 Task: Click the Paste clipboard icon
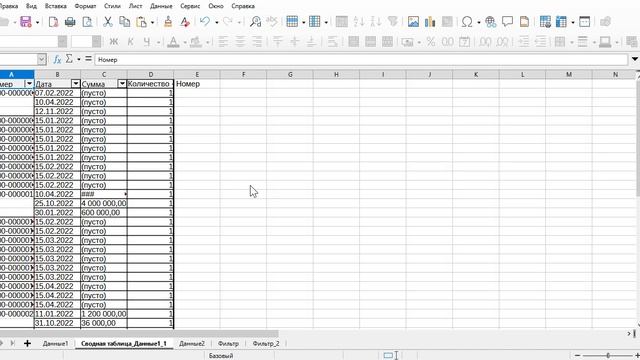click(x=141, y=22)
